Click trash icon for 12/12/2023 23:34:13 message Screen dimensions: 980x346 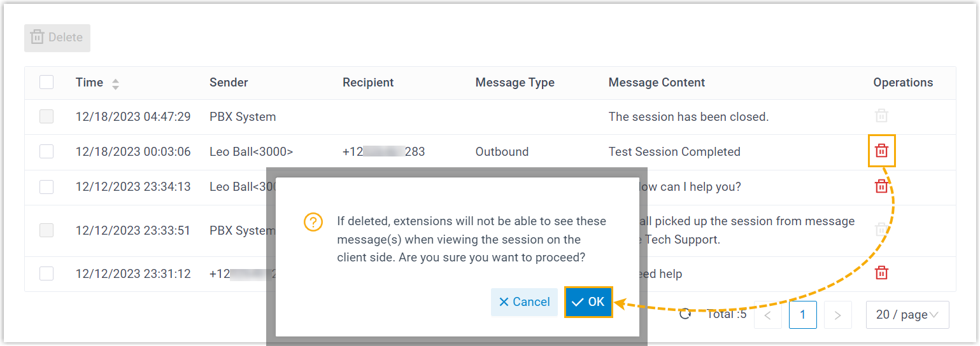(881, 186)
